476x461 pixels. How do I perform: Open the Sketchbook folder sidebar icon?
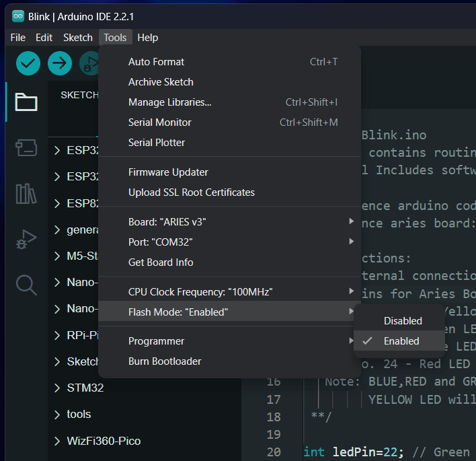click(x=26, y=102)
